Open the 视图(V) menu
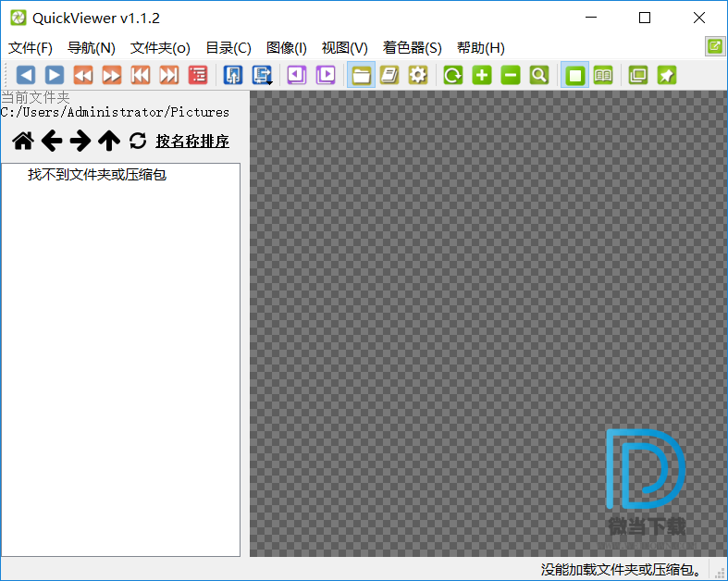Image resolution: width=728 pixels, height=581 pixels. point(344,48)
